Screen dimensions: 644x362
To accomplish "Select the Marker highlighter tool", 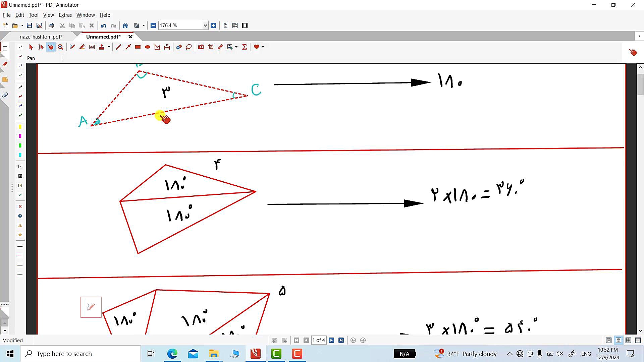I will [82, 47].
